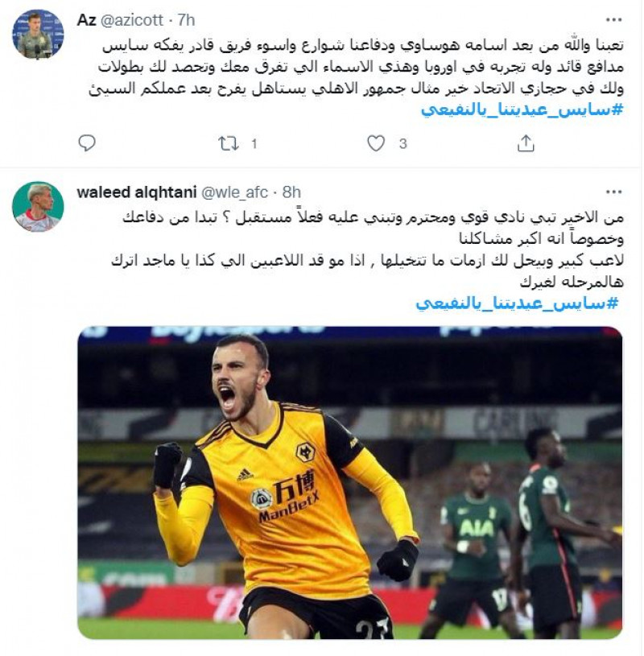Show the retweet count 1 on Az's tweet
The image size is (644, 656).
[x=254, y=144]
